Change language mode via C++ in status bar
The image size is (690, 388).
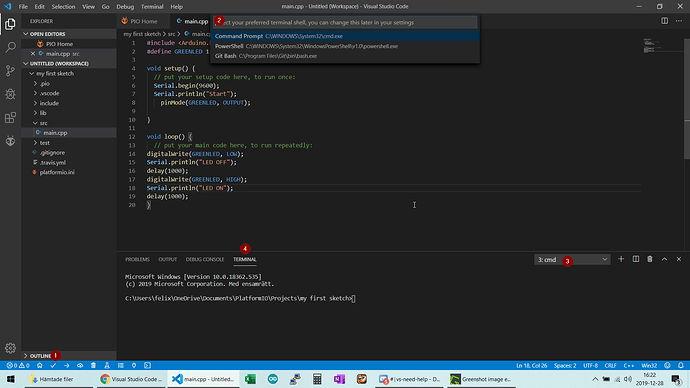coord(629,366)
